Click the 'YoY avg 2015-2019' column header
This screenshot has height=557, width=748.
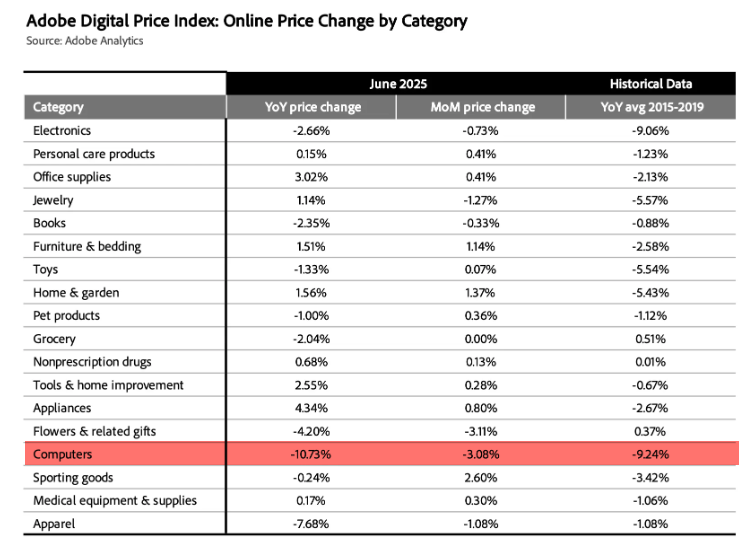651,107
